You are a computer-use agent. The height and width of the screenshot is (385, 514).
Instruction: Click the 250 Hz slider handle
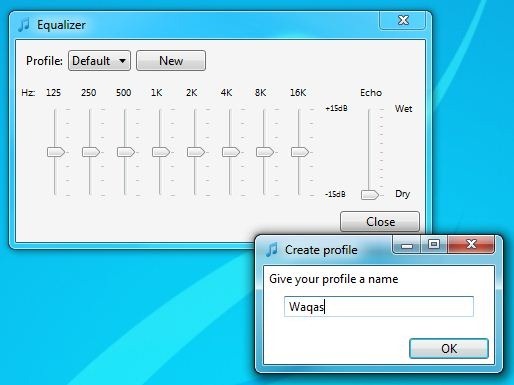[91, 152]
